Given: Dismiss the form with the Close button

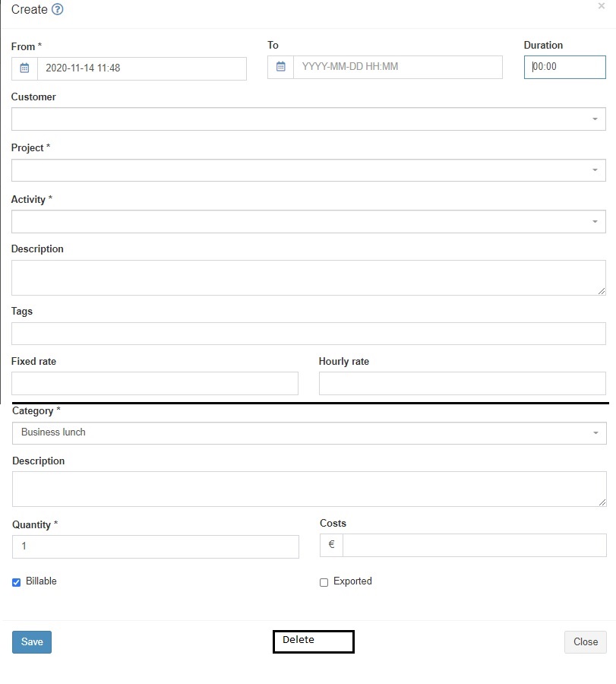Looking at the screenshot, I should tap(584, 641).
